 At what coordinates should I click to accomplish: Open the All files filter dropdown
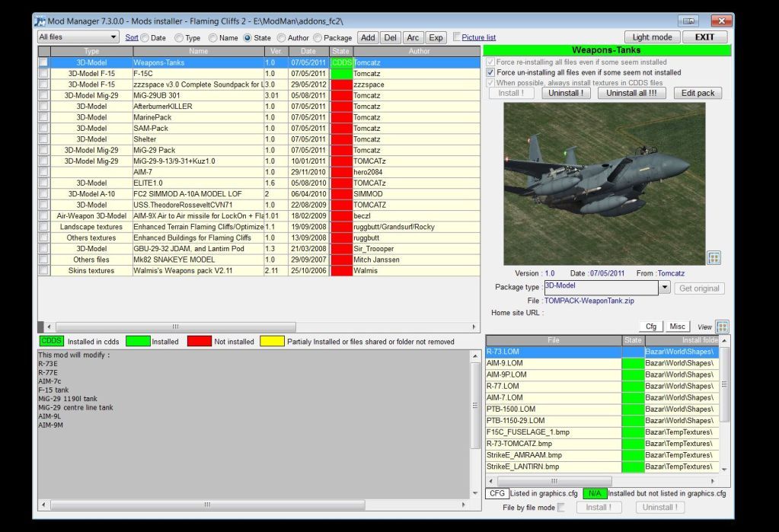pyautogui.click(x=78, y=37)
